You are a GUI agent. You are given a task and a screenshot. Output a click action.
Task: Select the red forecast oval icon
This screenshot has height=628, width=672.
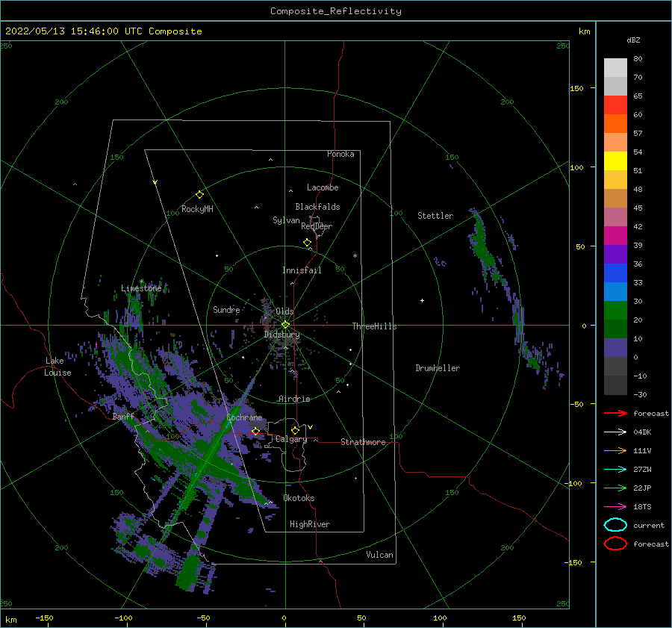pos(615,544)
